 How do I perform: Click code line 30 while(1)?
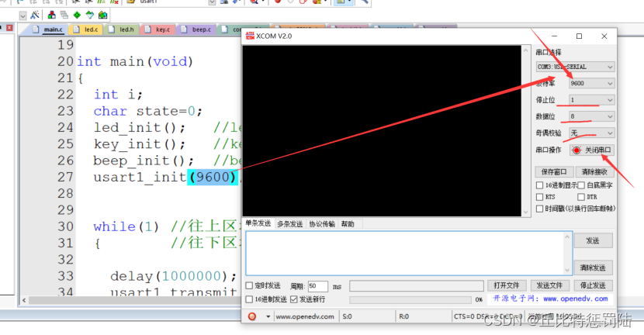126,226
